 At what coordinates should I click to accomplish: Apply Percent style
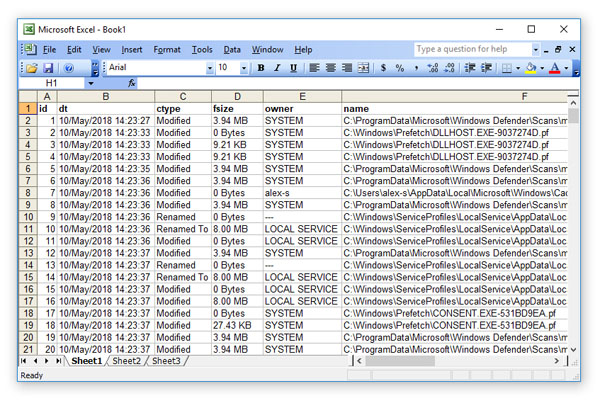[400, 68]
